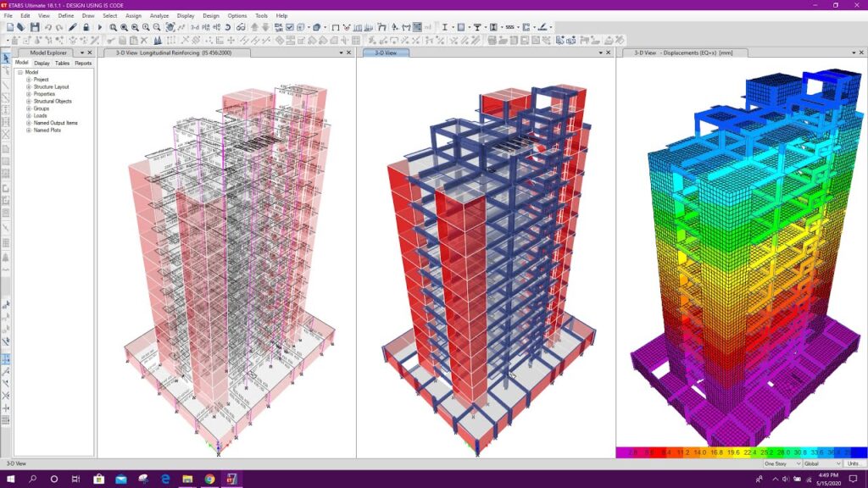Click the Units button in status bar
Screen dimensions: 868x488
pos(854,463)
